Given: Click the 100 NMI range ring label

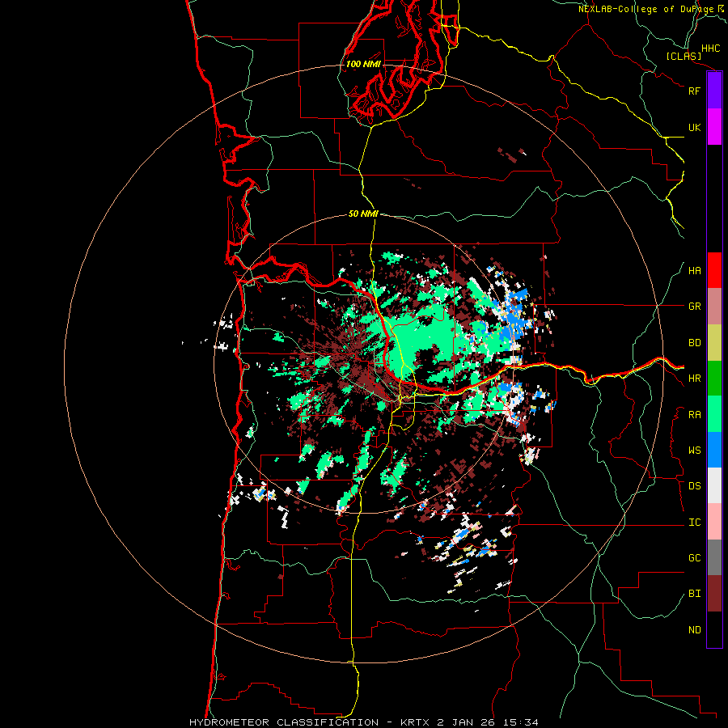Looking at the screenshot, I should [363, 64].
